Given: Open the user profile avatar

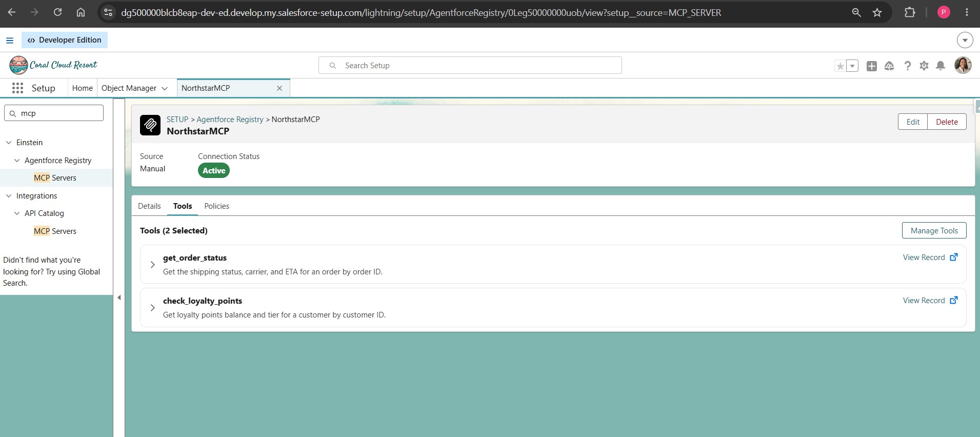Looking at the screenshot, I should 963,65.
